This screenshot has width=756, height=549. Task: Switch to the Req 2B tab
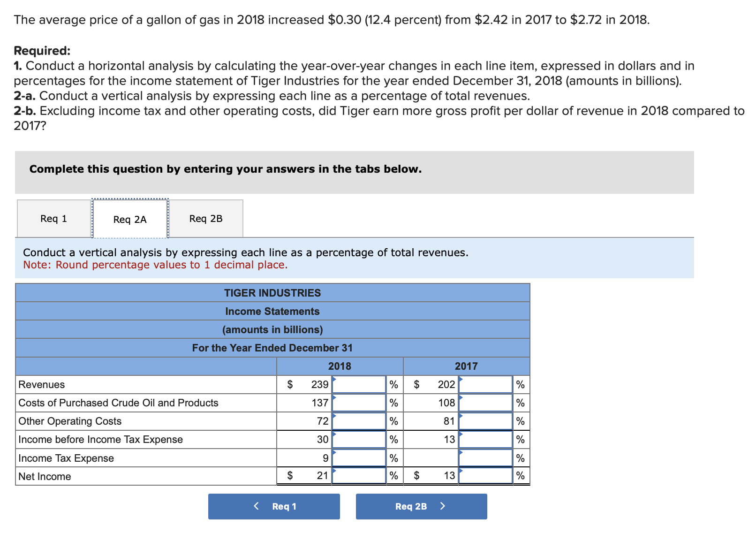coord(206,218)
